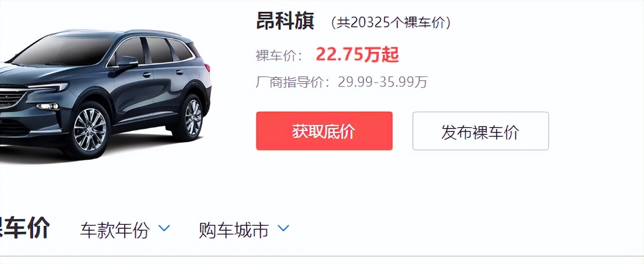Viewport: 644px width, 264px height.
Task: Expand the chevron beside 购车城市
Action: [283, 228]
